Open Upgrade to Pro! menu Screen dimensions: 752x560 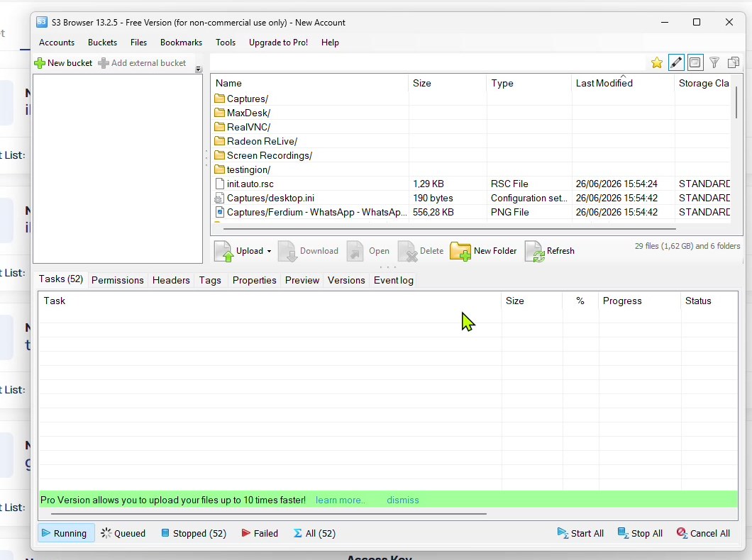pyautogui.click(x=278, y=42)
